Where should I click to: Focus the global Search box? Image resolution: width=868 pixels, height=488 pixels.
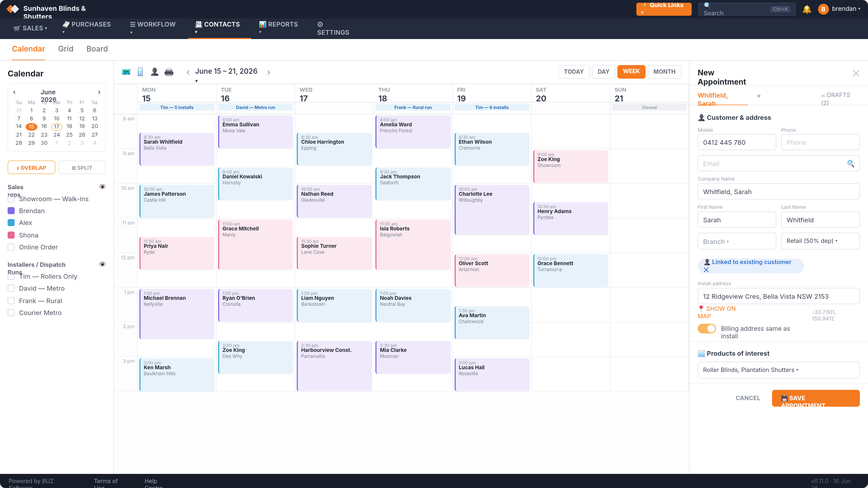(747, 9)
